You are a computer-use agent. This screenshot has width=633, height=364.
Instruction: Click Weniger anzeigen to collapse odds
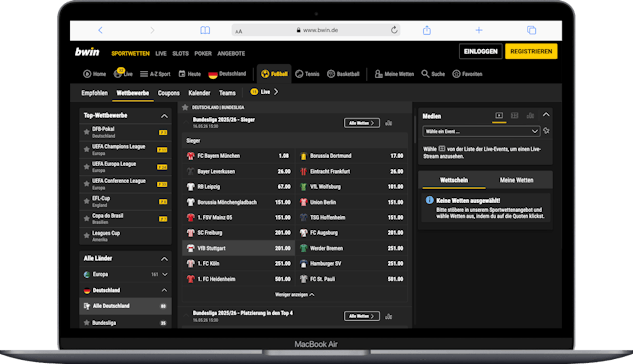295,295
